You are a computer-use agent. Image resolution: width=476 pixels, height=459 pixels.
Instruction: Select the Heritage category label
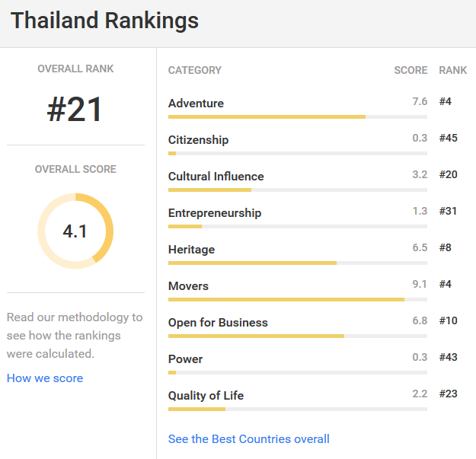tap(192, 250)
